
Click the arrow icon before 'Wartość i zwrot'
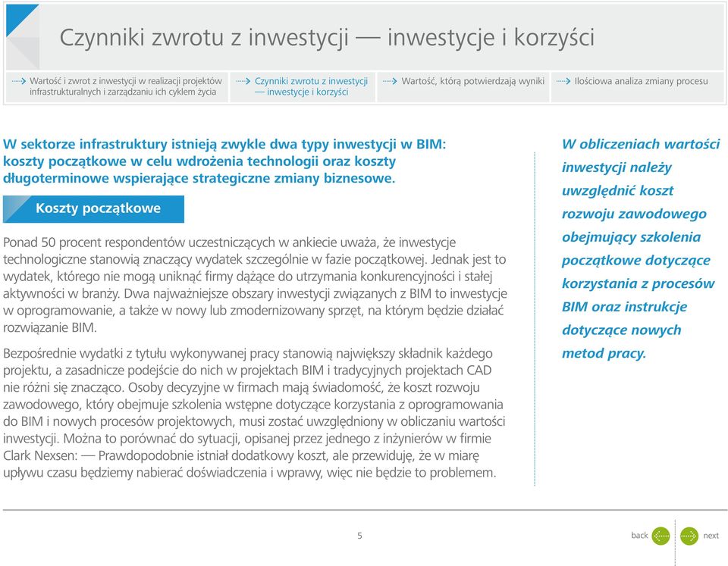click(18, 81)
